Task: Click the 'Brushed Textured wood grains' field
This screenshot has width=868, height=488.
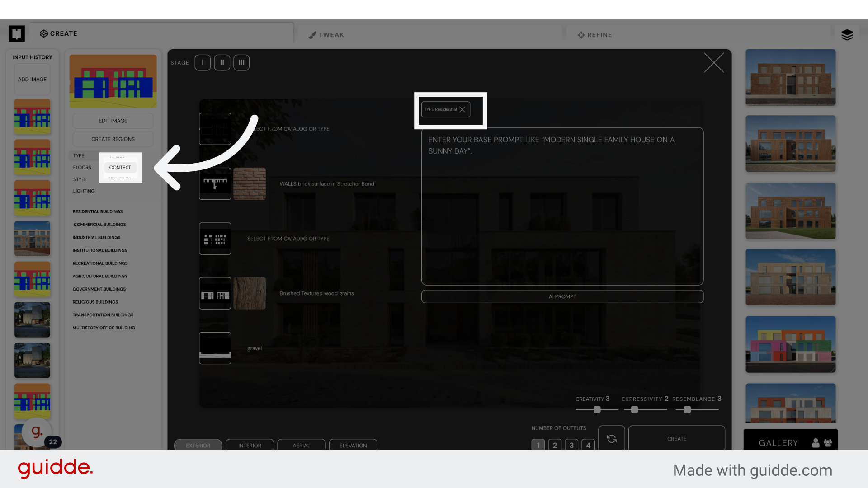Action: (x=316, y=293)
